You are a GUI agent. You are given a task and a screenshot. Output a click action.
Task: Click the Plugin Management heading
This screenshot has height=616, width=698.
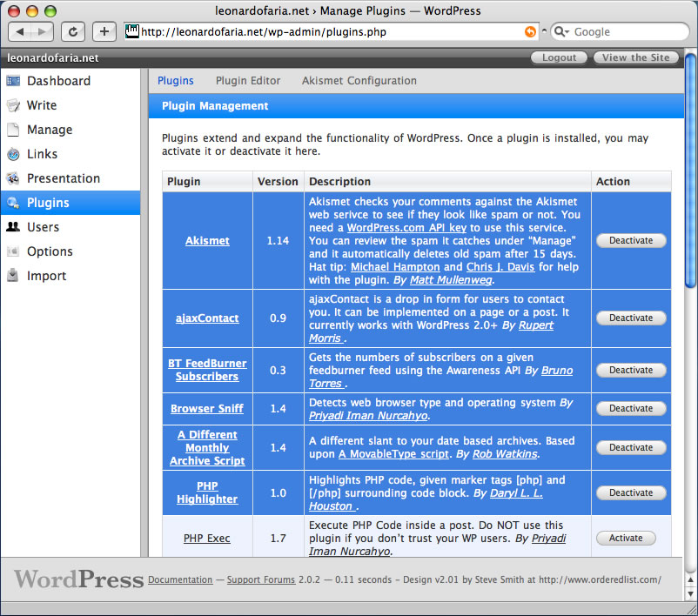[x=215, y=106]
